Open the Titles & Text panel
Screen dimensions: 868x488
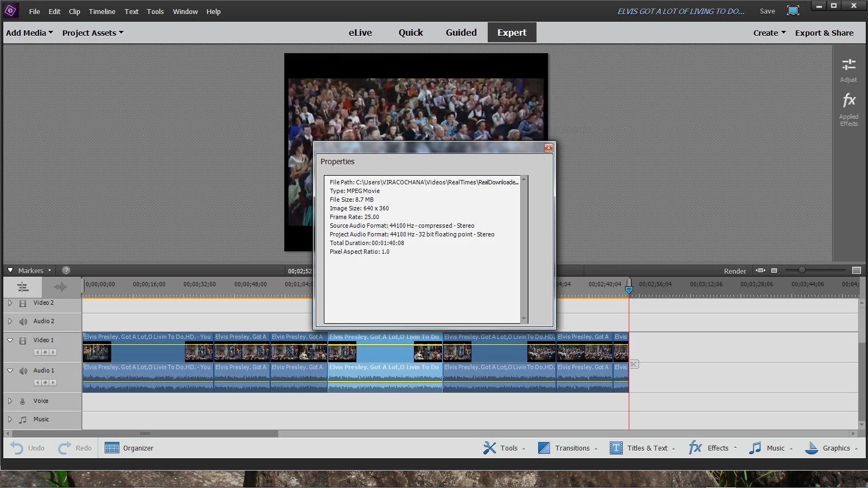[643, 448]
